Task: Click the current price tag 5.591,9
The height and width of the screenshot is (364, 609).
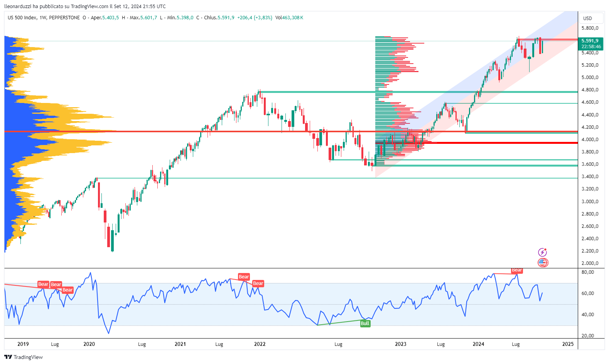Action: coord(590,41)
